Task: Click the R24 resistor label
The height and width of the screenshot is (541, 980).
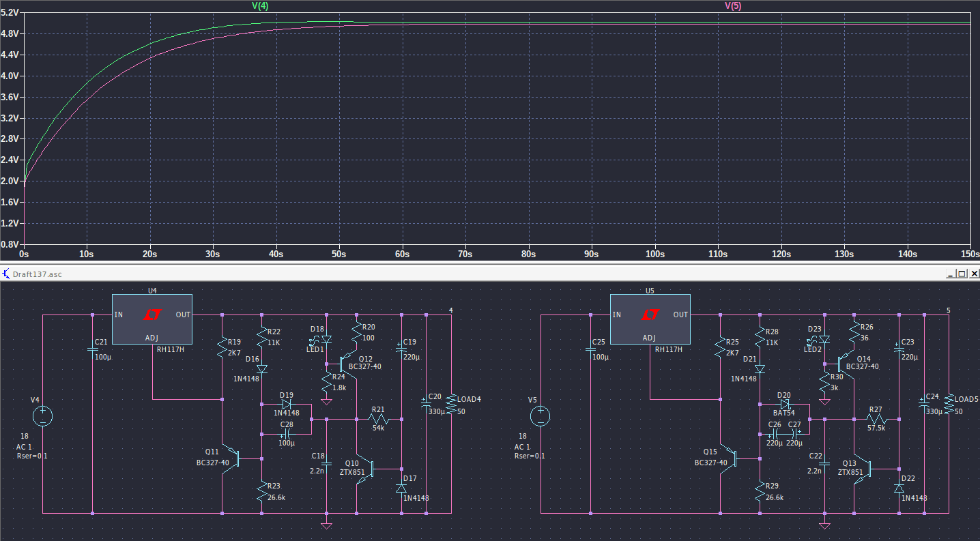Action: click(x=339, y=377)
